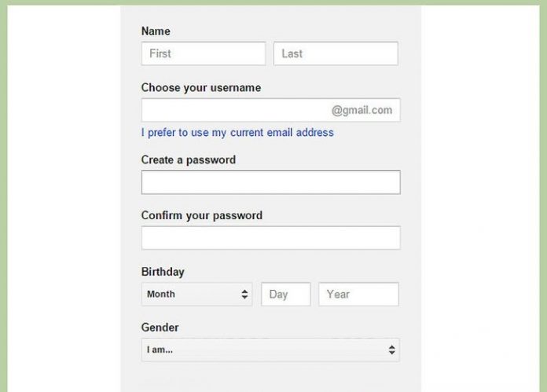Click the Year input field

pos(358,295)
